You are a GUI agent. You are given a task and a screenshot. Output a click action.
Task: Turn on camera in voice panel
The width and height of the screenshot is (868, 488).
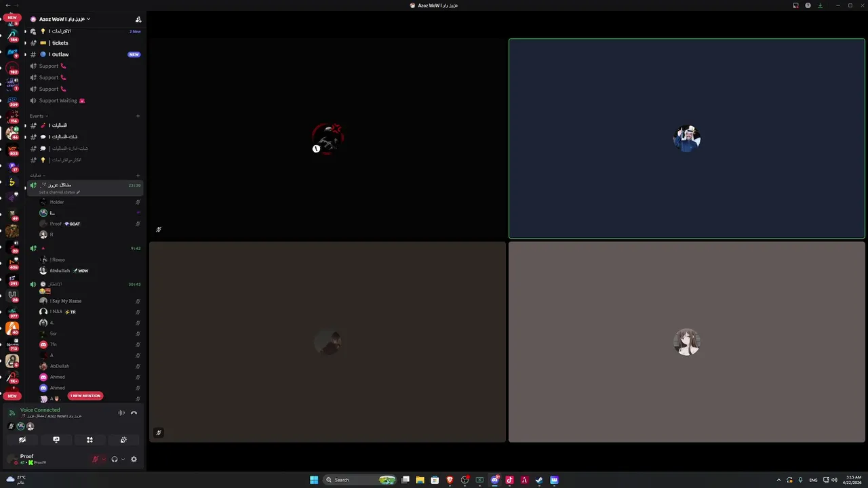(22, 440)
